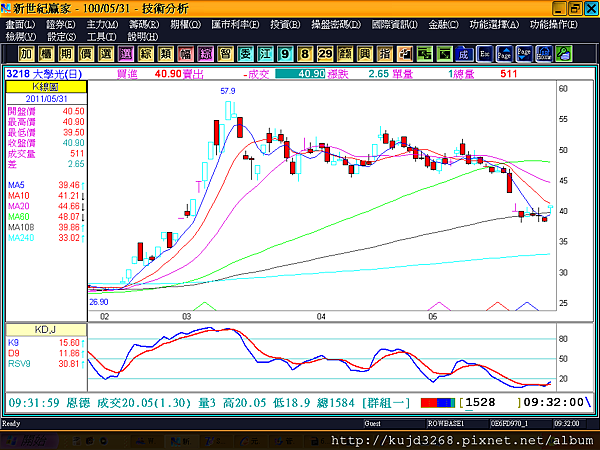Click the Windows 開始 start button
This screenshot has width=600, height=450.
[x=29, y=441]
